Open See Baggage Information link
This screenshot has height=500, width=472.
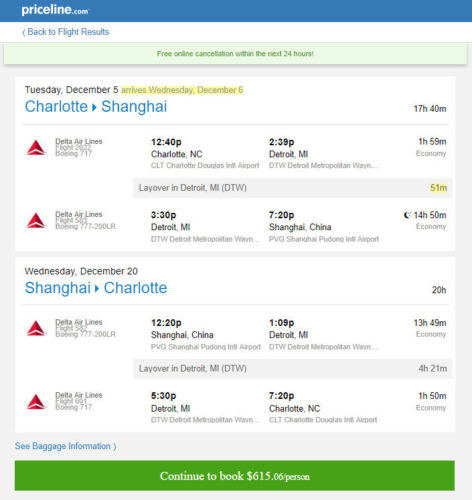coord(66,446)
